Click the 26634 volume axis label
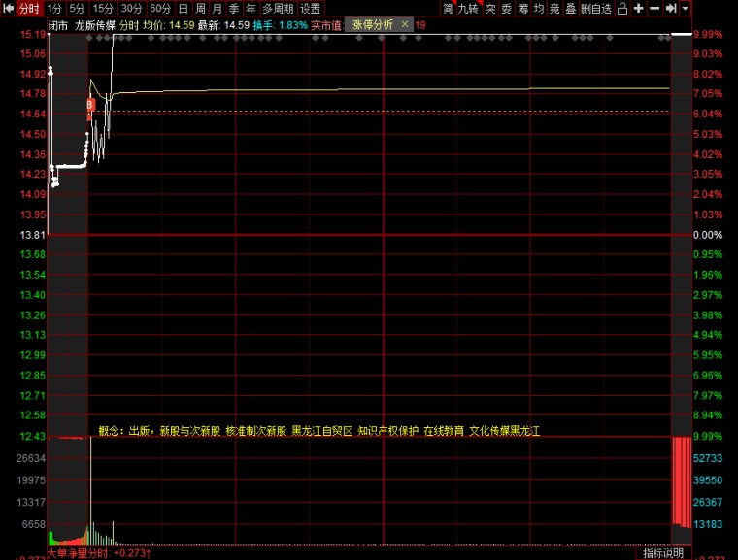This screenshot has height=560, width=738. point(31,458)
